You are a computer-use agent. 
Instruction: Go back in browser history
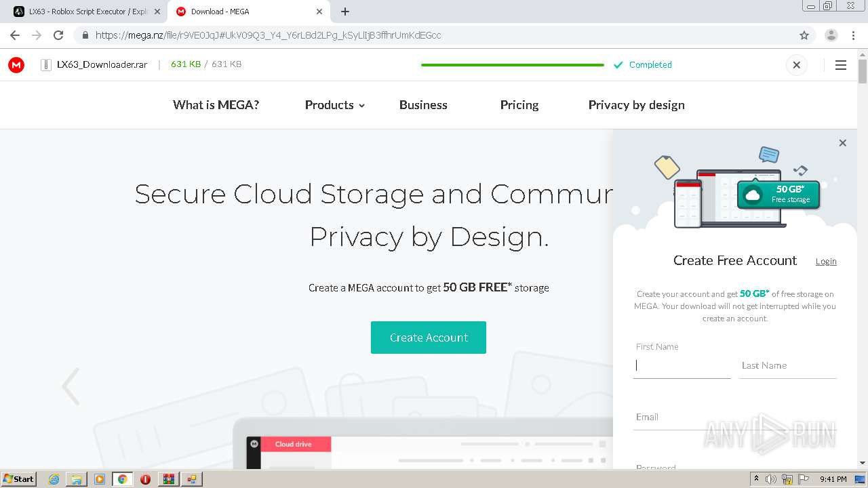(15, 35)
